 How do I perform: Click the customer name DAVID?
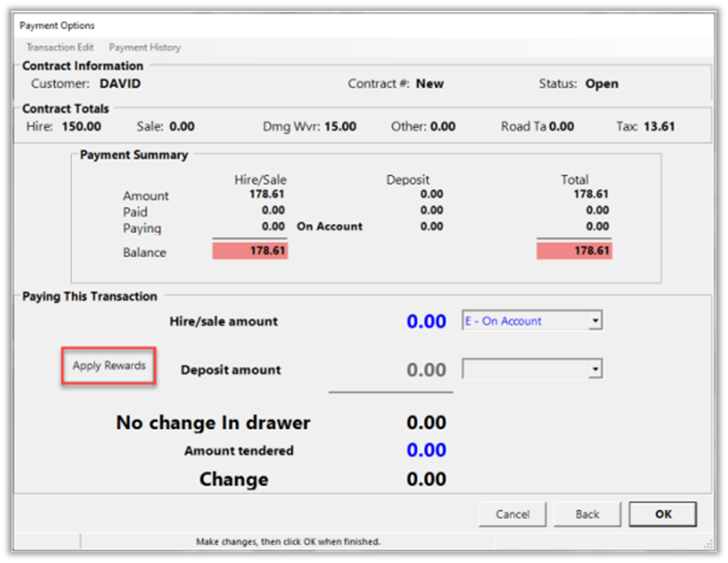[x=120, y=83]
